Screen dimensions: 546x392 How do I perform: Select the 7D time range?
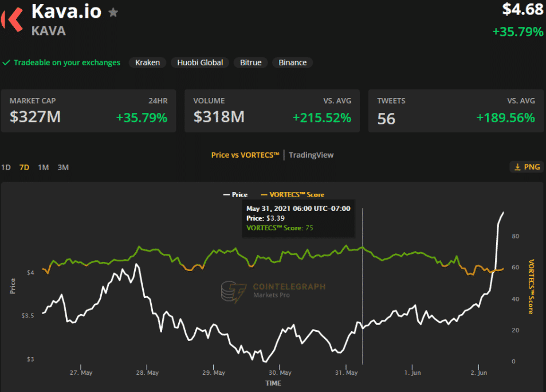(24, 167)
